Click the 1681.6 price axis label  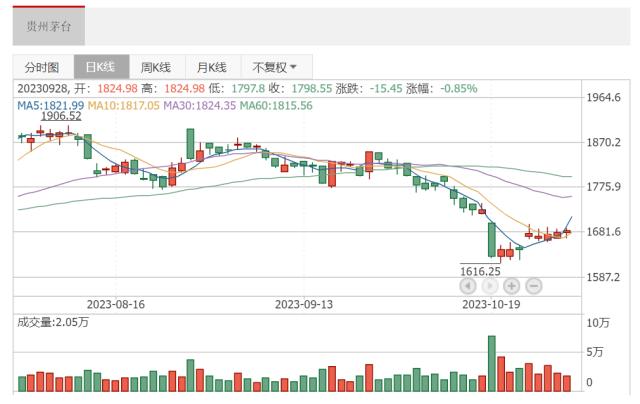(603, 232)
